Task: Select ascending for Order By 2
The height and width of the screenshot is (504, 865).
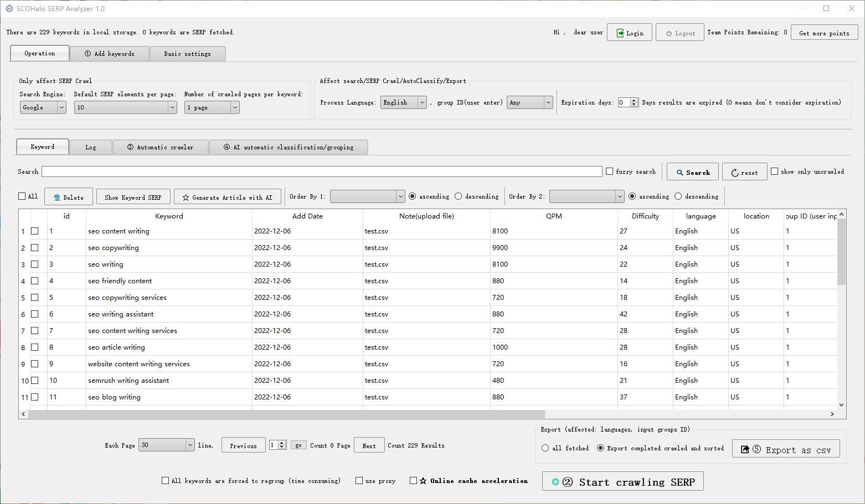Action: tap(632, 196)
